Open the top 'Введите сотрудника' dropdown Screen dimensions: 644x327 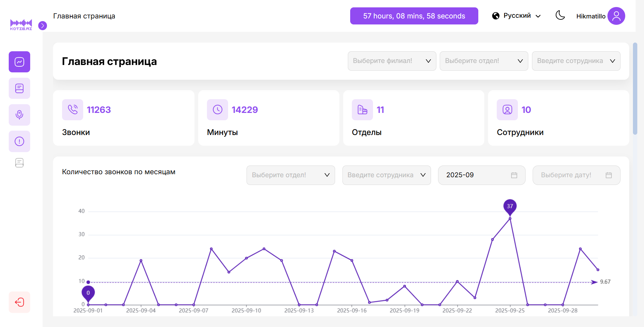[x=576, y=61]
